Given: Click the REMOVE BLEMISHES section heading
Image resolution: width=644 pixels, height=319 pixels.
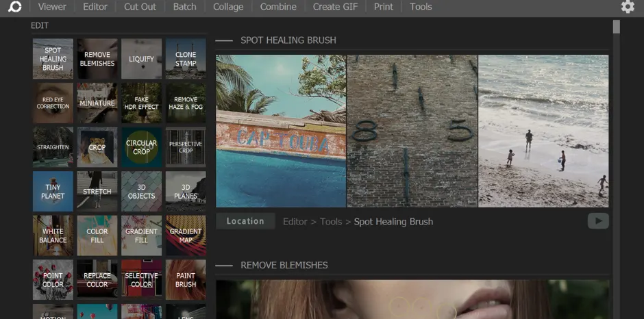Looking at the screenshot, I should click(x=284, y=265).
